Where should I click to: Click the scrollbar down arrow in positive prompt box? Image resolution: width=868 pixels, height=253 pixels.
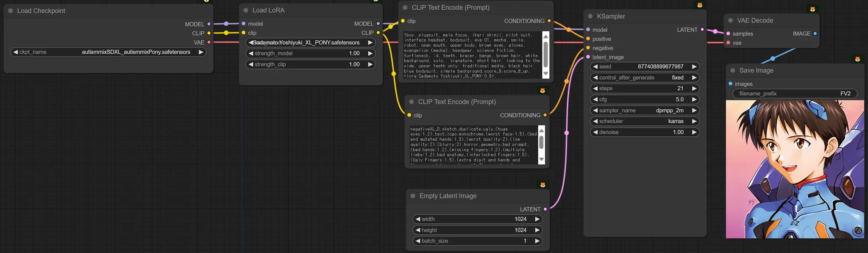pyautogui.click(x=546, y=74)
